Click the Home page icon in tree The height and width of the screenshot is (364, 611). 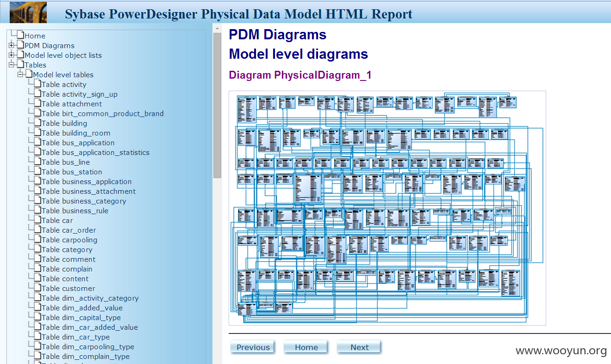(x=20, y=35)
